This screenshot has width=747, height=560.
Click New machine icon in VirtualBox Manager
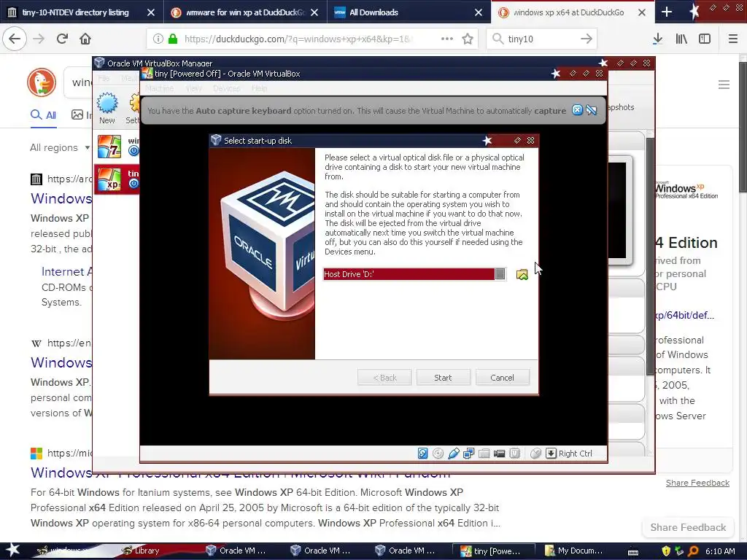(x=107, y=108)
